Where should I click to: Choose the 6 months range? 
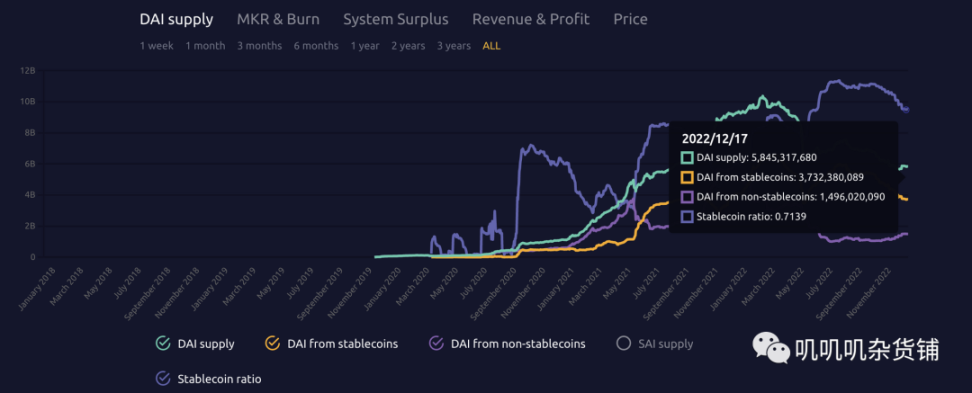pyautogui.click(x=316, y=46)
